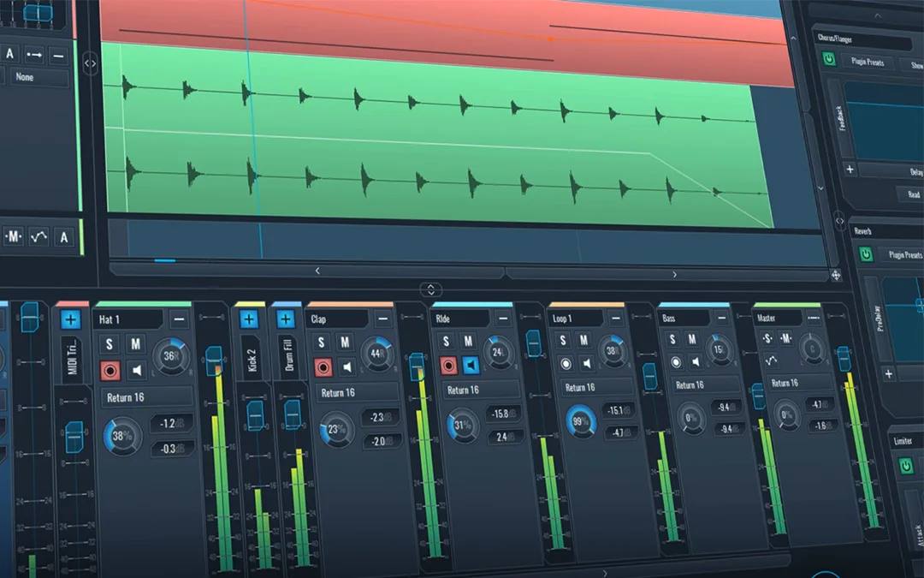Open Reverb Plugin Presets
This screenshot has width=924, height=578.
click(x=903, y=254)
